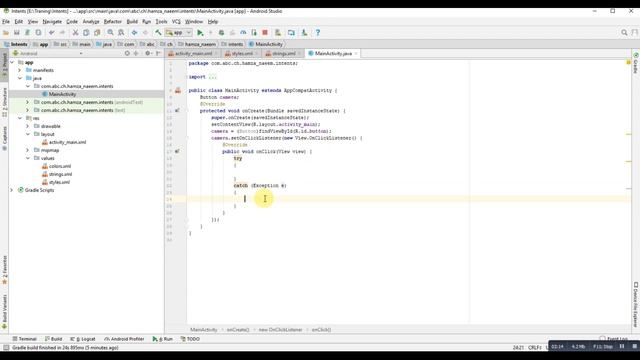Click scroll from source target icon
640x360 pixels.
click(x=127, y=53)
